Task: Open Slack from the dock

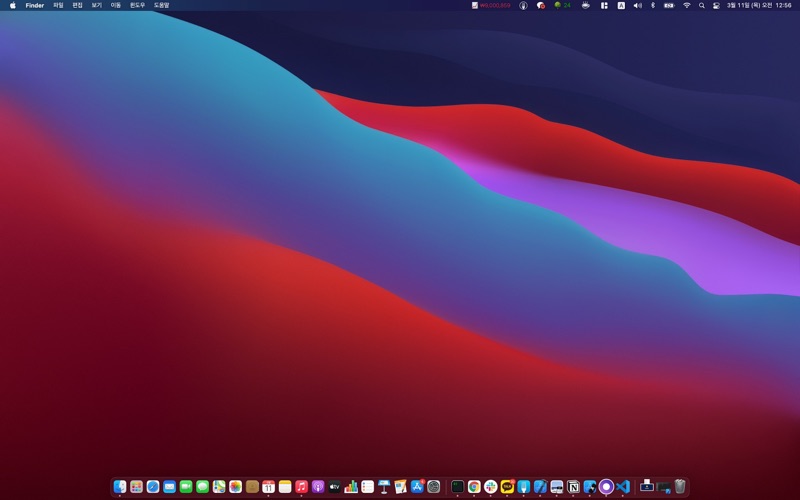Action: click(490, 486)
